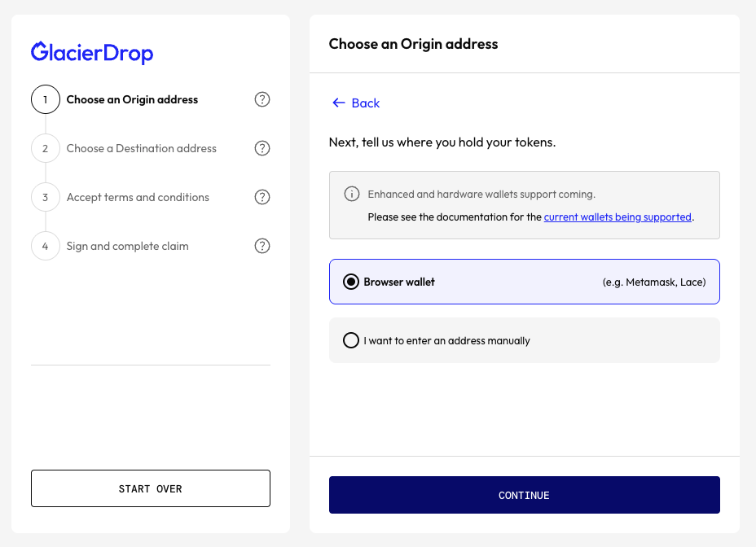Click the Back arrow icon
Viewport: 756px width, 547px height.
click(339, 103)
